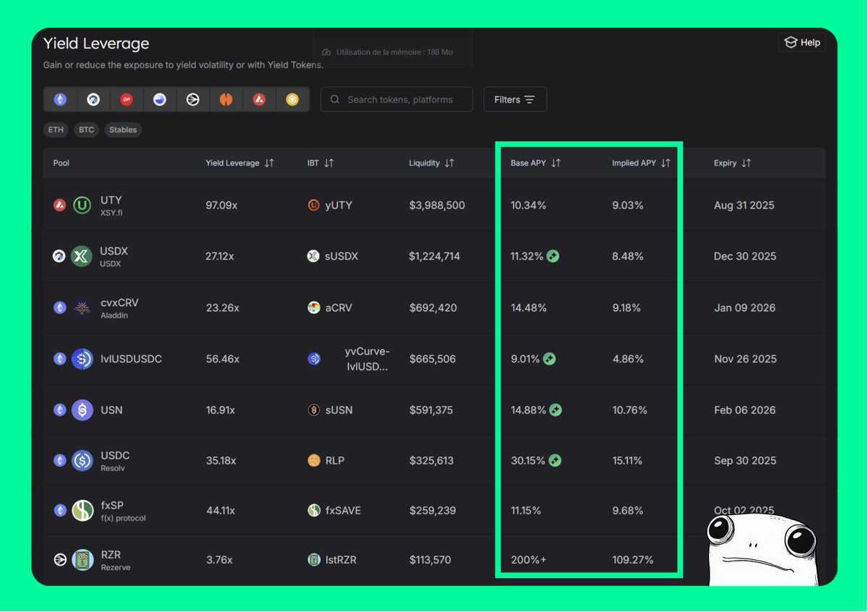This screenshot has width=868, height=612.
Task: Click the Feb 06 2026 expiry date
Action: [x=745, y=410]
